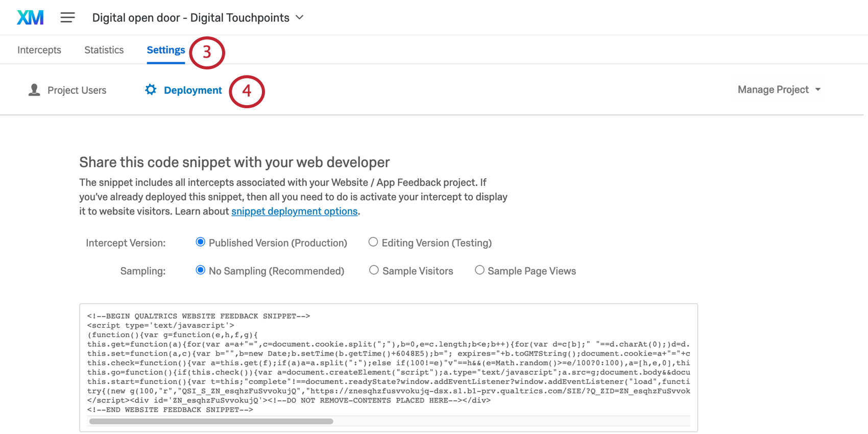Click the project title Digital open door

click(190, 18)
